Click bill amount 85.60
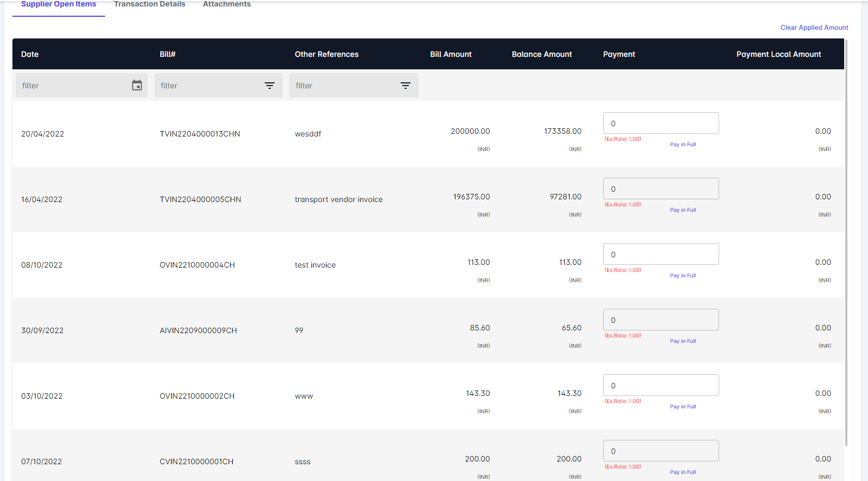Viewport: 868px width, 481px height. [x=480, y=328]
